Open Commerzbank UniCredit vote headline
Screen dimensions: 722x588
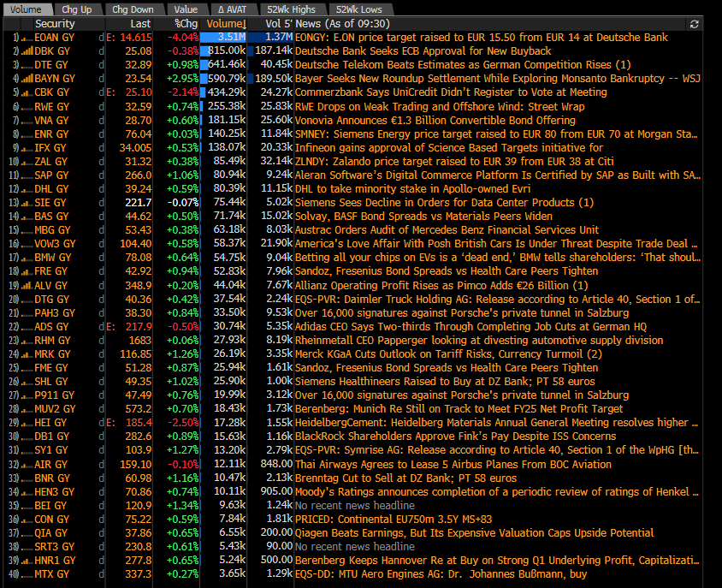(x=451, y=92)
